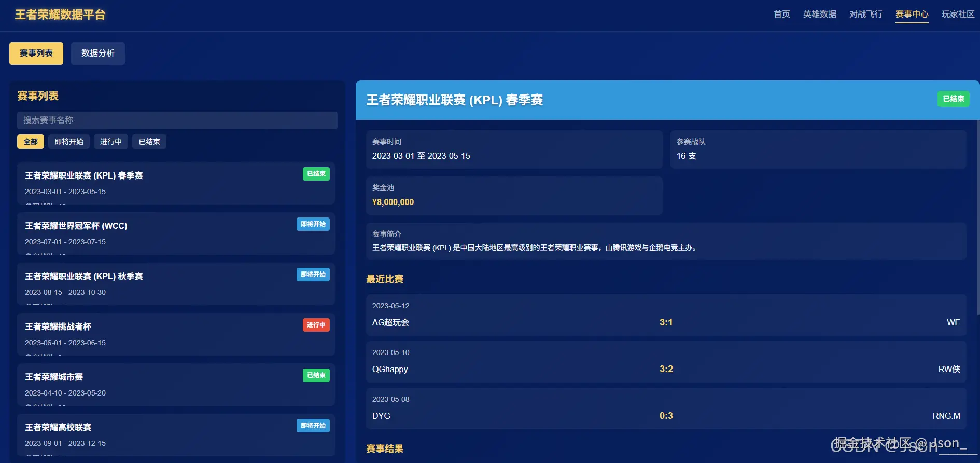Click the 赛事时间 value 2023-03-01 至 2023-05-15
Screen dimensions: 980x463
(421, 156)
